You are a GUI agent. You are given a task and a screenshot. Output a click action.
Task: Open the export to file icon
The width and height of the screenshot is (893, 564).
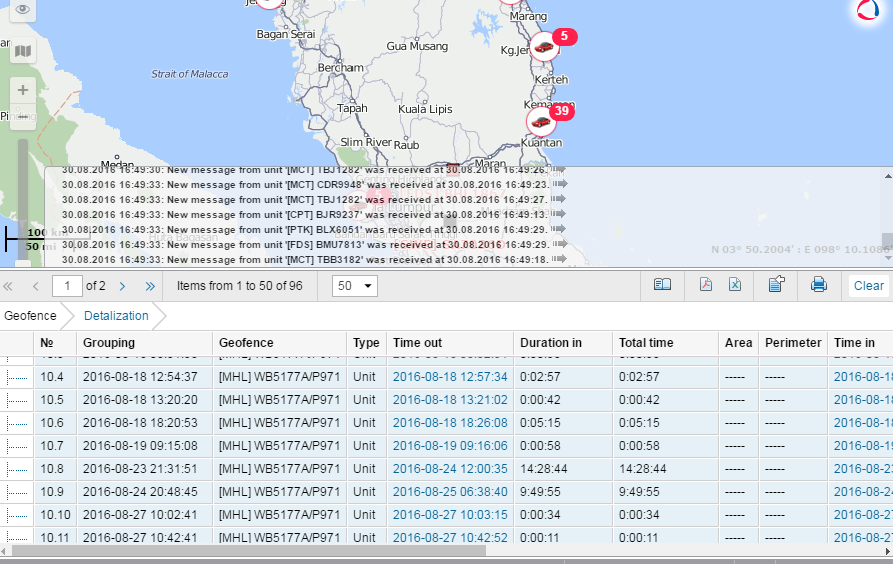coord(776,285)
